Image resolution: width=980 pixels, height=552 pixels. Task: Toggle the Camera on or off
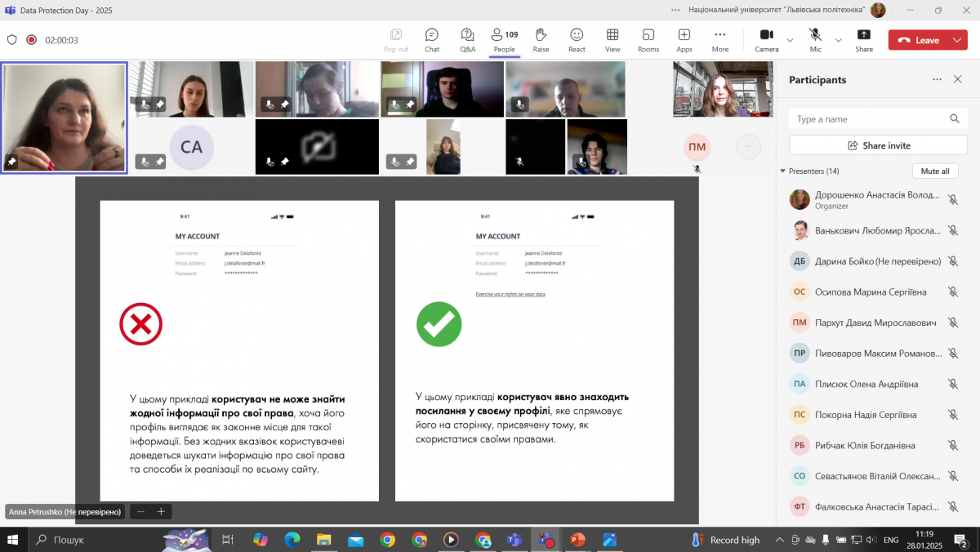(766, 40)
